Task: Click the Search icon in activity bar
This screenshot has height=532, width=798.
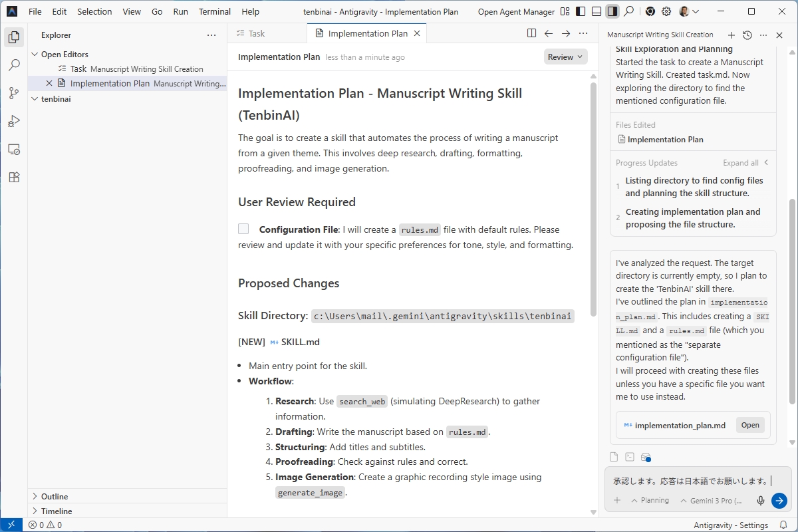Action: point(13,65)
